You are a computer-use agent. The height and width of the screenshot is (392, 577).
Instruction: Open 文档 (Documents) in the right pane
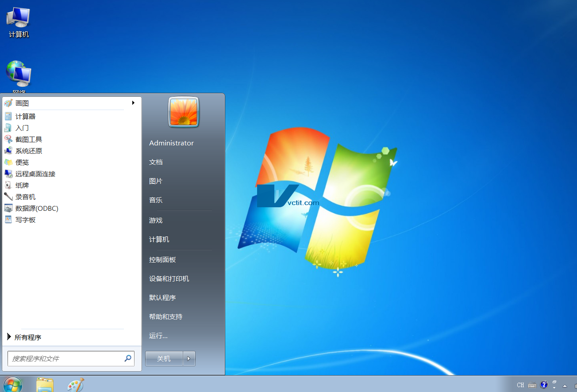click(x=156, y=162)
